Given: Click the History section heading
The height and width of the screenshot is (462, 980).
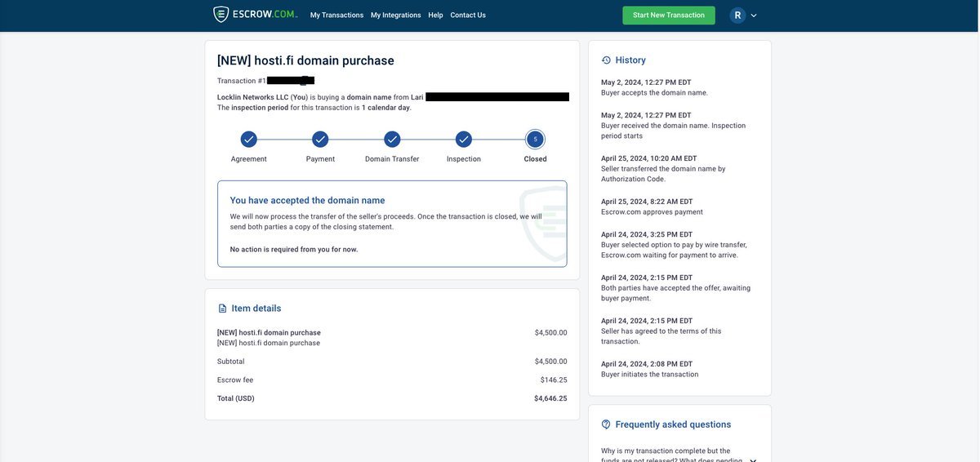Looking at the screenshot, I should pyautogui.click(x=630, y=60).
